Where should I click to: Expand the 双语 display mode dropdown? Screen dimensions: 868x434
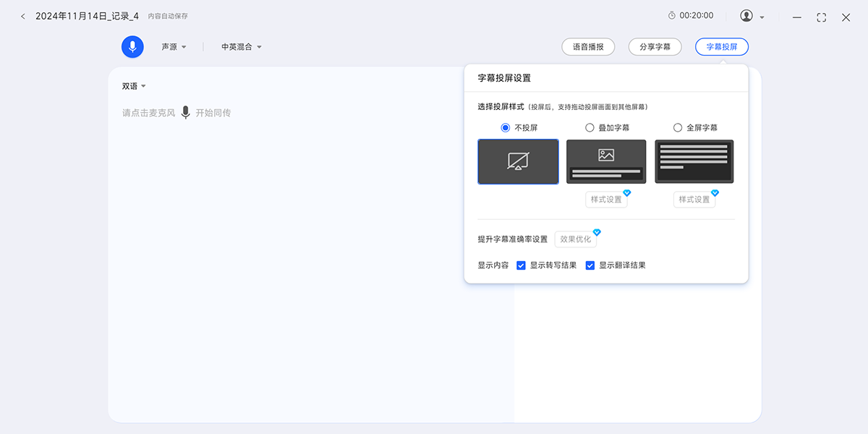(134, 86)
